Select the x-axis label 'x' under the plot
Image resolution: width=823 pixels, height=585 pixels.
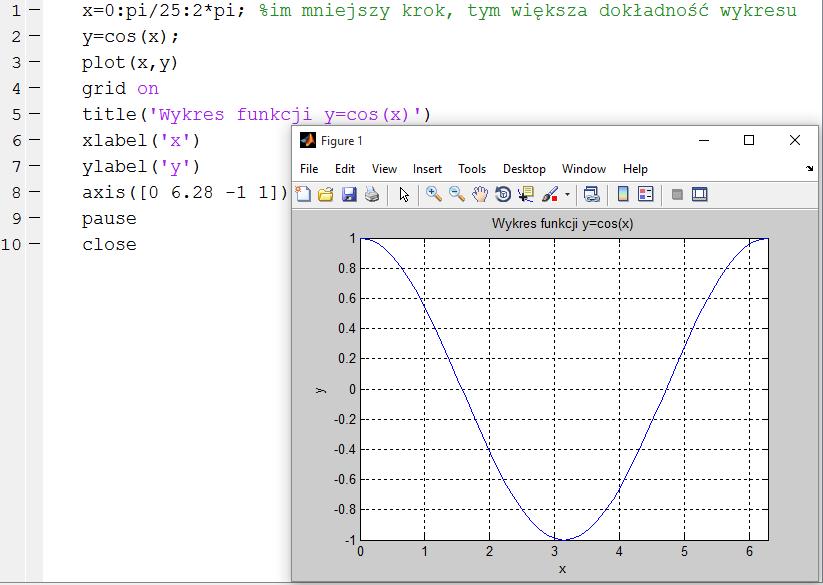pos(563,569)
